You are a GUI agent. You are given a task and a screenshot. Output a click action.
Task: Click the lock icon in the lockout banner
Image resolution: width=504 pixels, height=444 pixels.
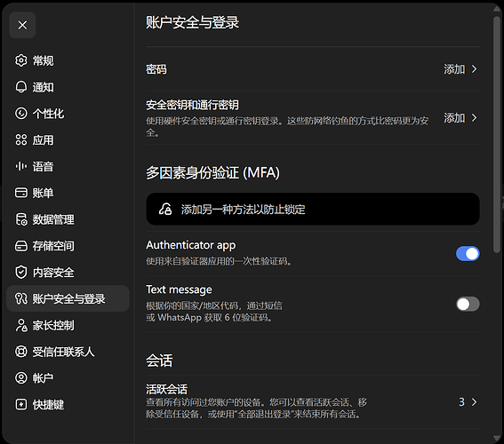[165, 209]
